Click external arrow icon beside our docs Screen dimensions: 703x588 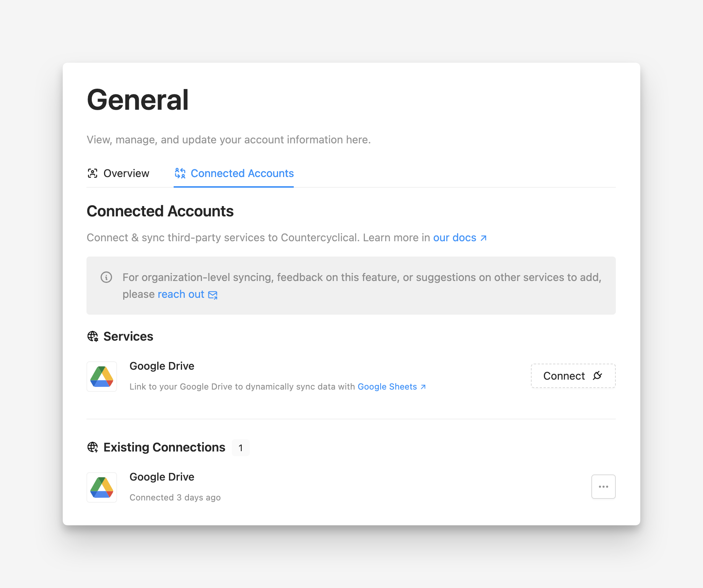point(483,238)
